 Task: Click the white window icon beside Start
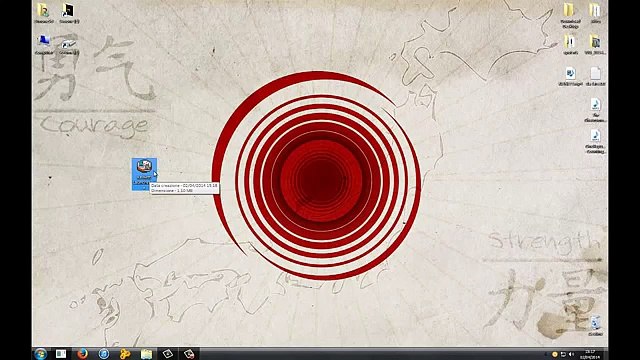61,353
